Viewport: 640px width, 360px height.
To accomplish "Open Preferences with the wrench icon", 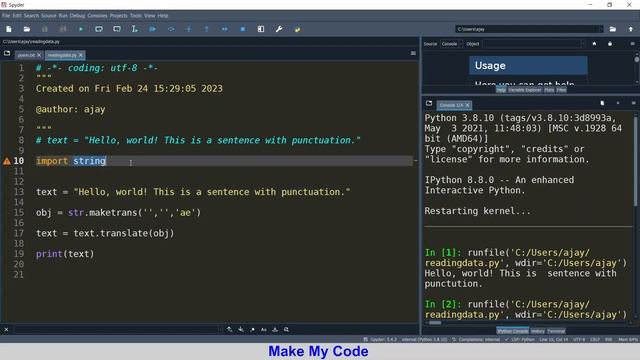I will [279, 29].
